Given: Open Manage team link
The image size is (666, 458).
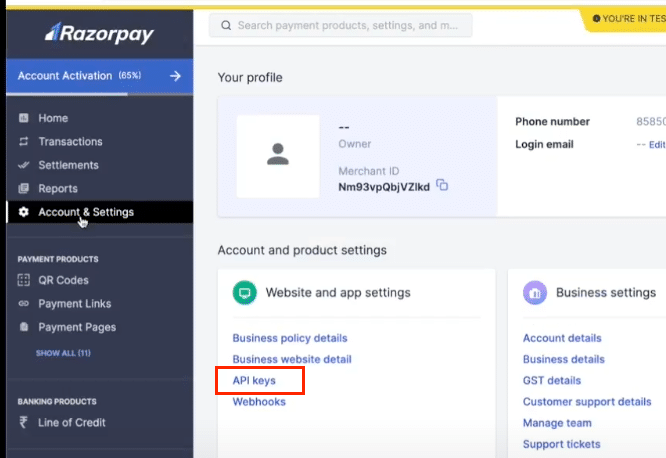Looking at the screenshot, I should point(557,423).
